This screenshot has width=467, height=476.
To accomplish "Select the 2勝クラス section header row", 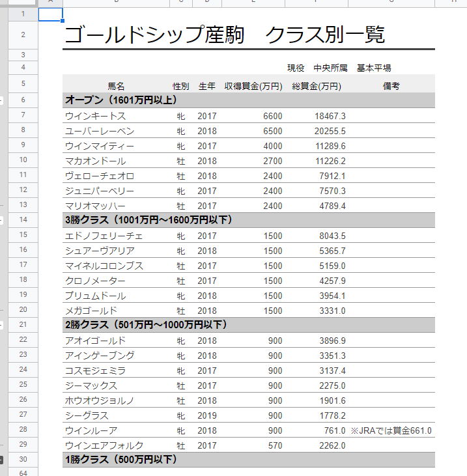I will (249, 325).
